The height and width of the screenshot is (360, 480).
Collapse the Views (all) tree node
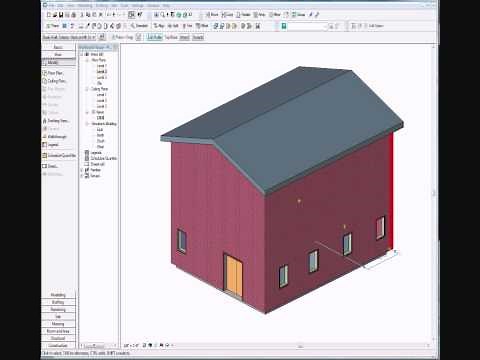82,54
